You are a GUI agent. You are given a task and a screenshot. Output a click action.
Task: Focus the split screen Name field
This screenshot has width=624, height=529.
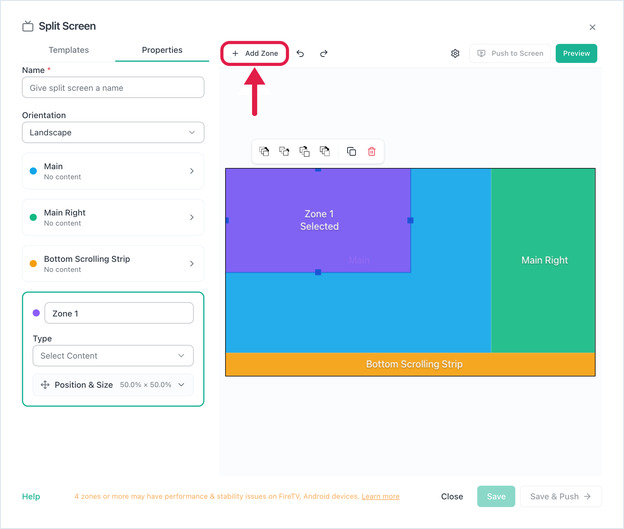(x=113, y=88)
